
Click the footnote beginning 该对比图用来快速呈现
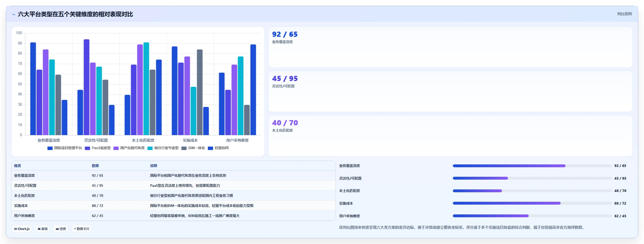click(461, 227)
